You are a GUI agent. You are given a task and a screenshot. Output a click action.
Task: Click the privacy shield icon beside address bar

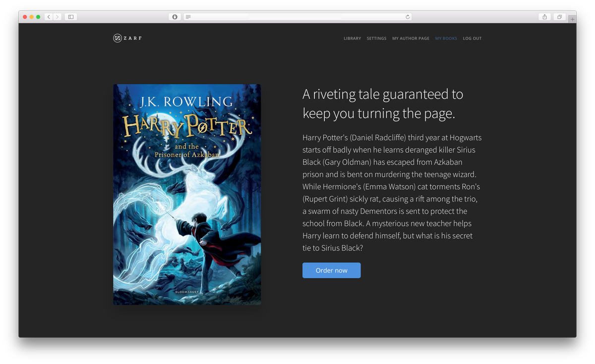pos(175,17)
